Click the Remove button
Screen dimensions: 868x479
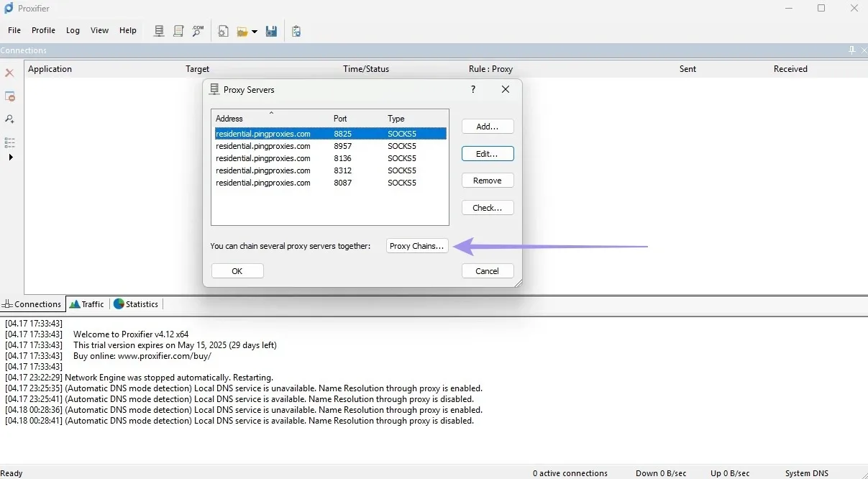pos(488,181)
